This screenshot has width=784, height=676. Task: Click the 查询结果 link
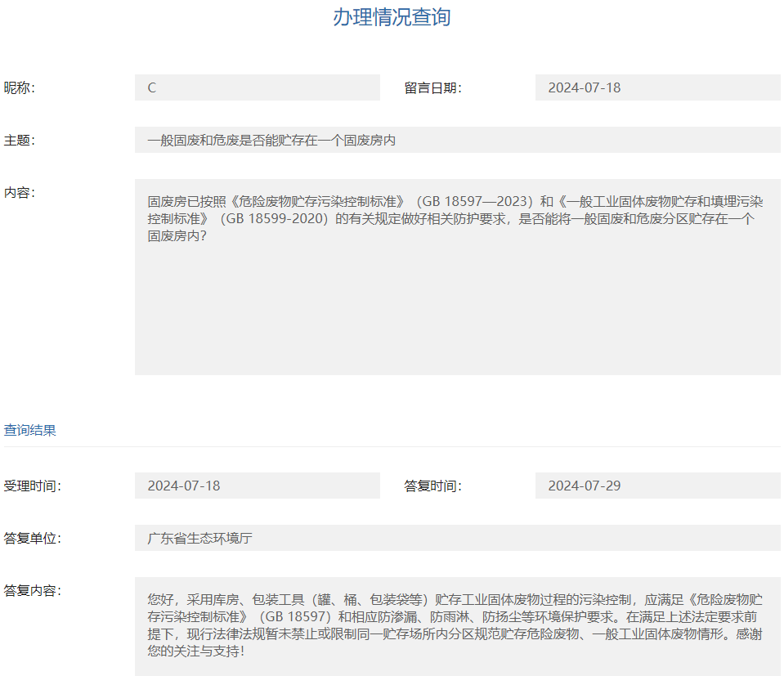tap(28, 429)
